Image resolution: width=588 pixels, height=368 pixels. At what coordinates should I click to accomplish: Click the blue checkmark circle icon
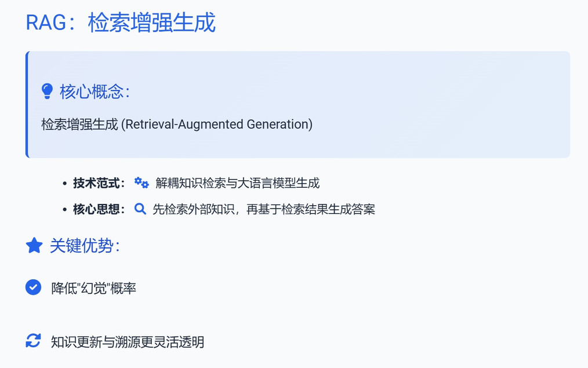tap(34, 287)
